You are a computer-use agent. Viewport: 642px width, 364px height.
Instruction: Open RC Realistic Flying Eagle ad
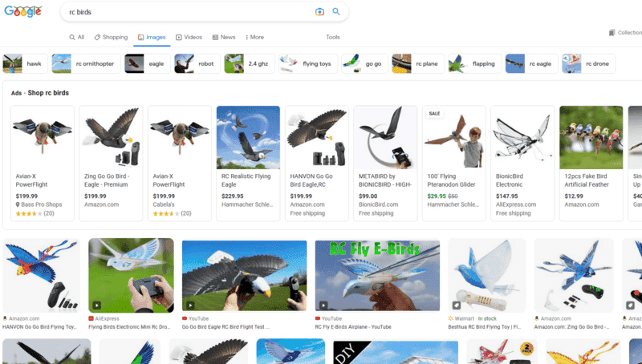(x=248, y=164)
